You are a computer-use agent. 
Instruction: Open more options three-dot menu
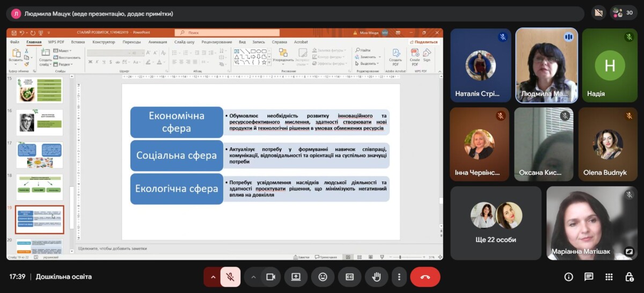[x=399, y=277]
